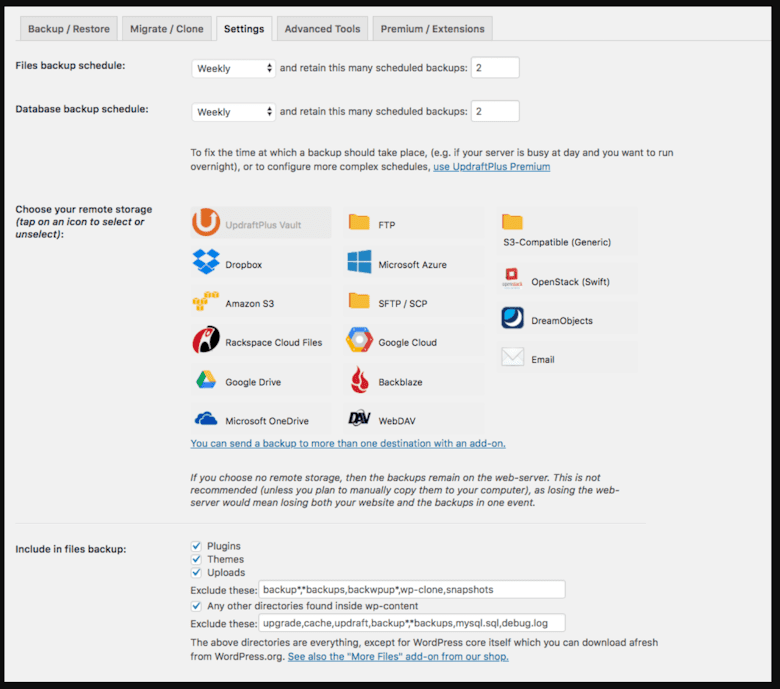Pick the Email envelope icon
The height and width of the screenshot is (689, 780).
[x=512, y=357]
